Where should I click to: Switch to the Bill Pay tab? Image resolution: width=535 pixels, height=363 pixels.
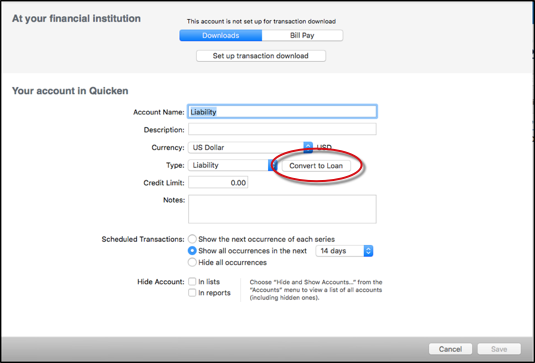click(302, 35)
